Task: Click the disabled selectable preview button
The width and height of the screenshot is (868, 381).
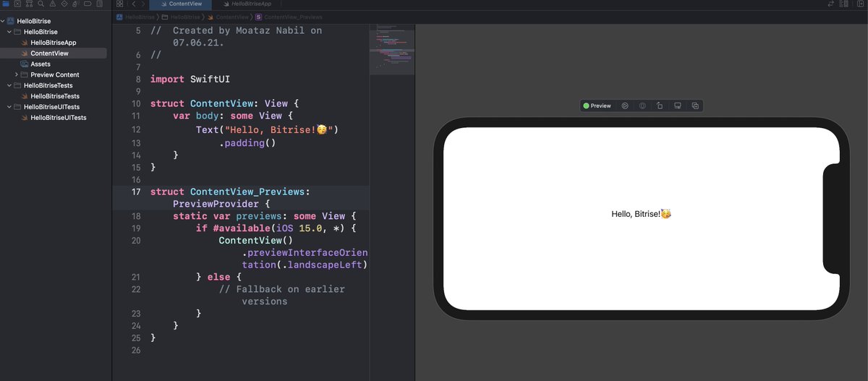Action: (x=642, y=106)
